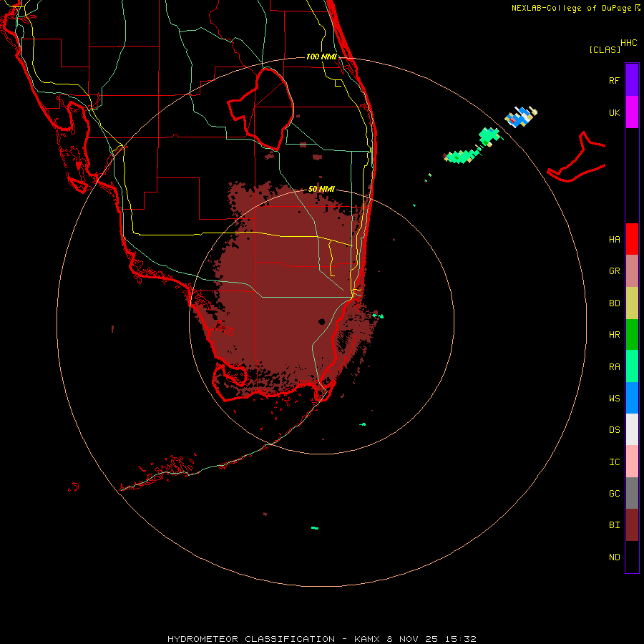Image resolution: width=644 pixels, height=644 pixels.
Task: Click the "ND" legend label
Action: click(614, 557)
